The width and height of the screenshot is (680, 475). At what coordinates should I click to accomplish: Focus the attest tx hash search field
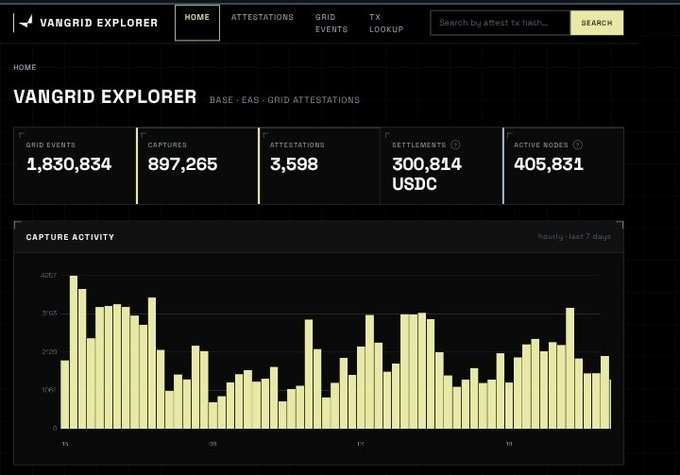500,23
